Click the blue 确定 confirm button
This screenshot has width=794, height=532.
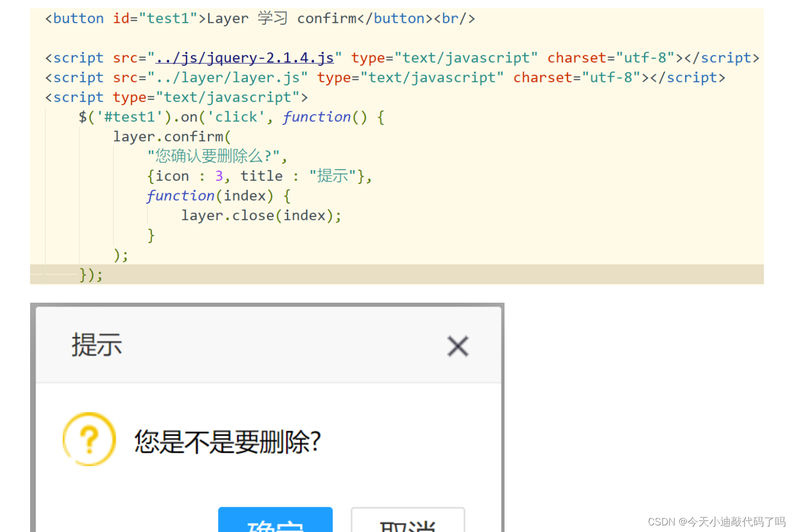point(275,519)
